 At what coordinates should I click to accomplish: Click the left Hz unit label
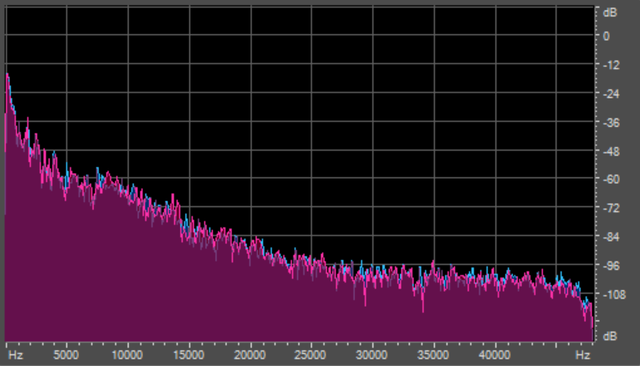point(16,355)
